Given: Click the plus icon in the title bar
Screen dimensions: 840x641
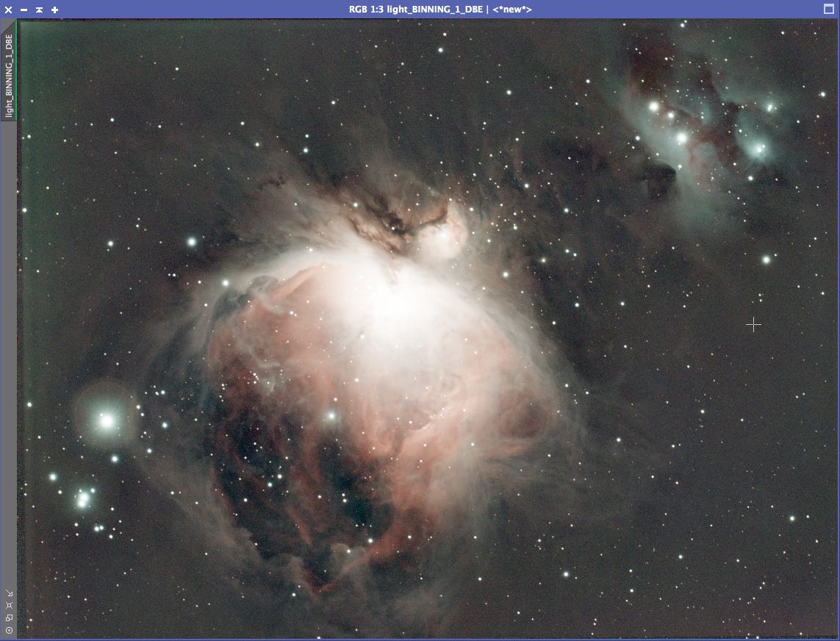Looking at the screenshot, I should (54, 10).
